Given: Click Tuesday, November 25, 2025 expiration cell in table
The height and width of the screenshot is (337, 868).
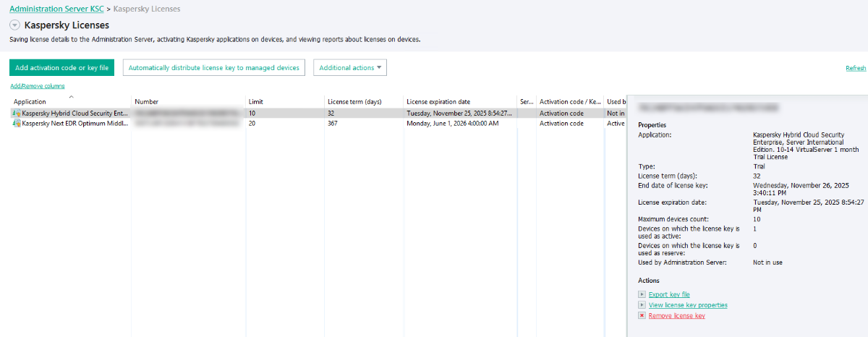Looking at the screenshot, I should [459, 114].
